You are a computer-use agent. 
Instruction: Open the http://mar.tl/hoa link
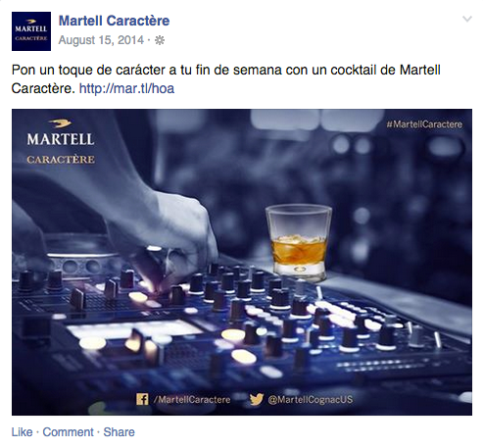pos(126,88)
